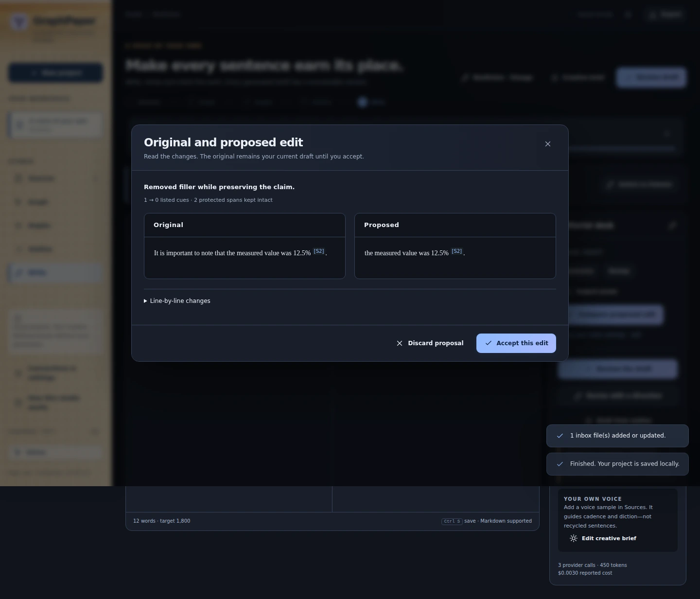Click the 'Markdown supported' note
The height and width of the screenshot is (599, 700).
506,521
